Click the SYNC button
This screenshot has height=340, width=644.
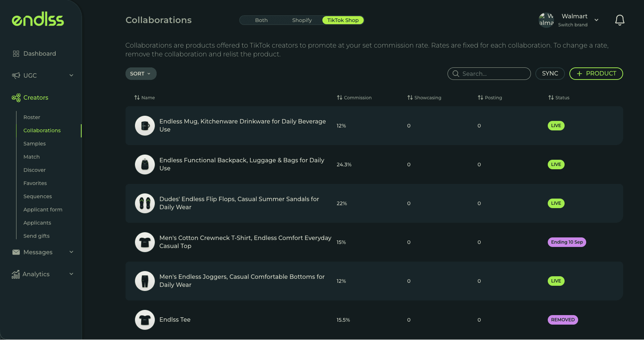click(550, 74)
